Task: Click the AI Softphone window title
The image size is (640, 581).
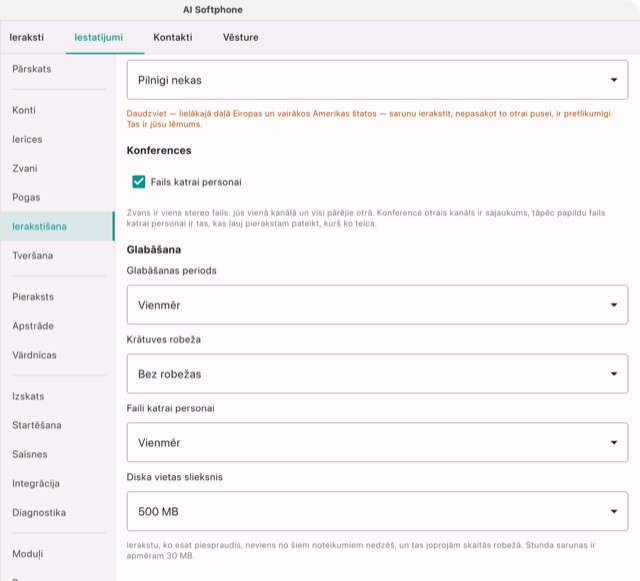Action: coord(213,10)
